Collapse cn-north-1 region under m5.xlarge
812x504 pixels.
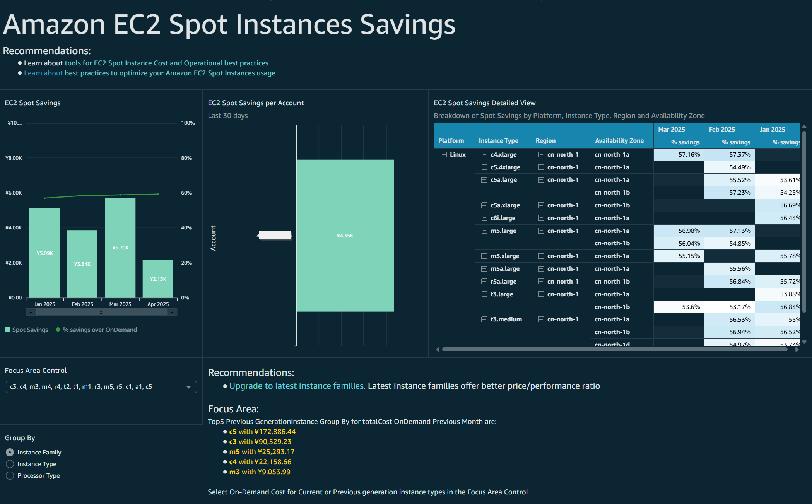click(x=541, y=256)
